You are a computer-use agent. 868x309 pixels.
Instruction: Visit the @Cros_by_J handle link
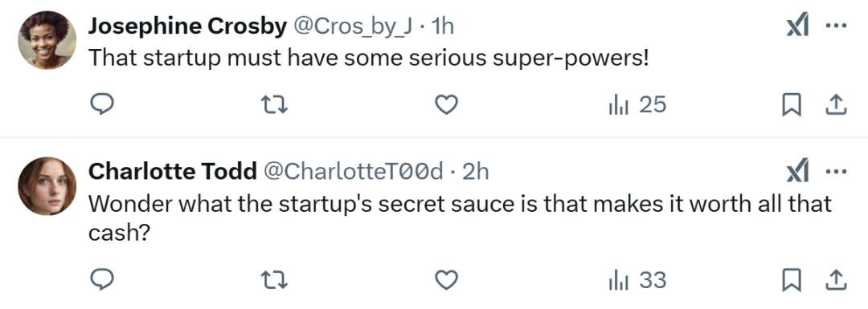point(352,26)
